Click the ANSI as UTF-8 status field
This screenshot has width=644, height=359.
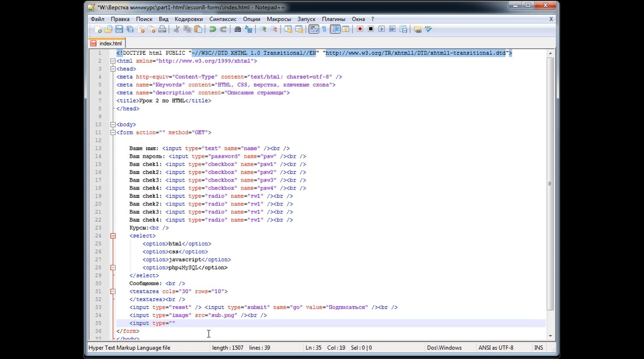[496, 348]
